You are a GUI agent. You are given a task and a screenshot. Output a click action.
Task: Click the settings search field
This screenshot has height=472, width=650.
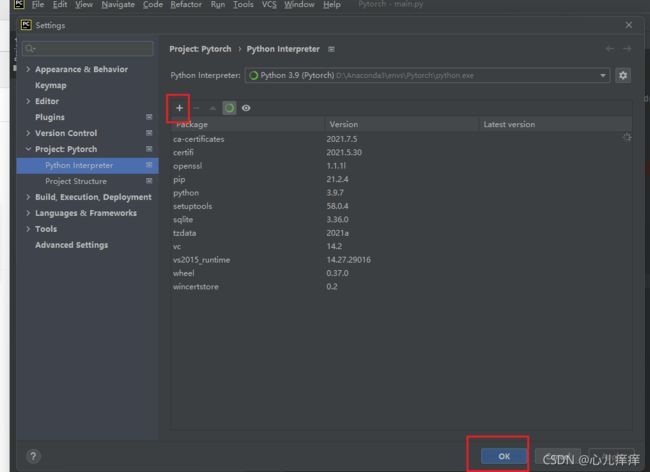click(87, 49)
